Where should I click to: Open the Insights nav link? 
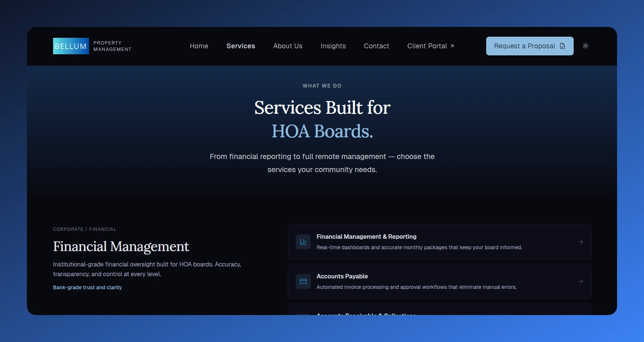tap(333, 46)
